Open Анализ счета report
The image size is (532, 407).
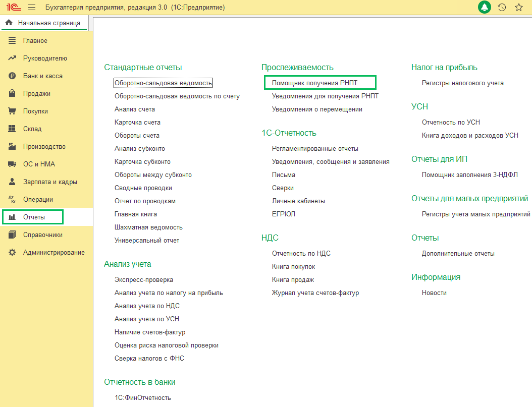[x=135, y=109]
